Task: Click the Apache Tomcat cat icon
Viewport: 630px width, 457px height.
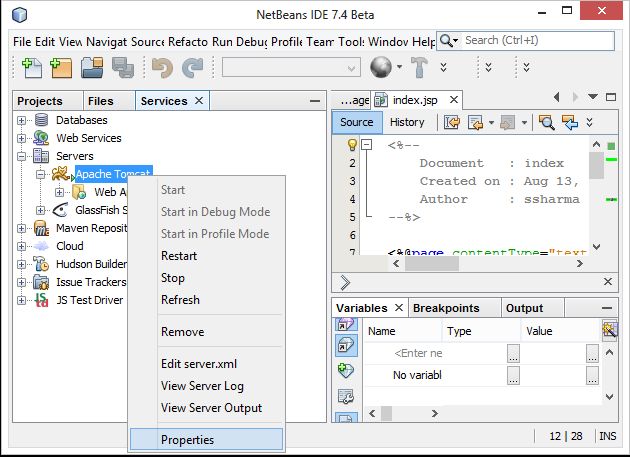Action: (x=61, y=174)
